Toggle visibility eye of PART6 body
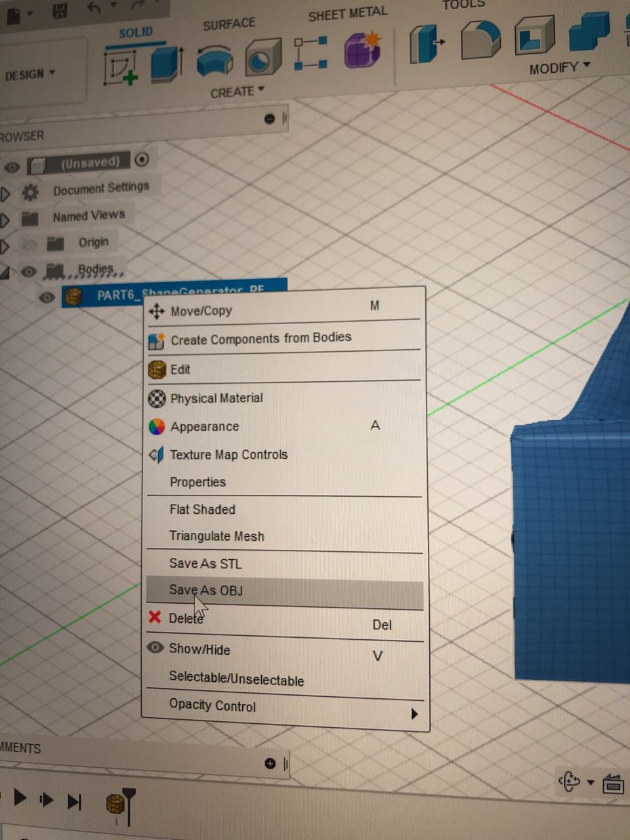The width and height of the screenshot is (630, 840). click(x=47, y=297)
